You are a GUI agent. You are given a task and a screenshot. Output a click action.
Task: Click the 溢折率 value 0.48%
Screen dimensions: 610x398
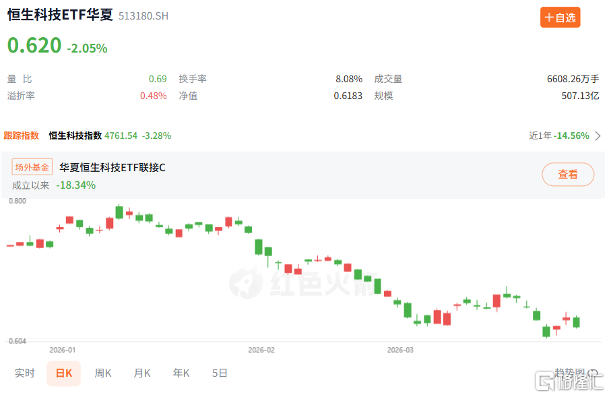153,96
